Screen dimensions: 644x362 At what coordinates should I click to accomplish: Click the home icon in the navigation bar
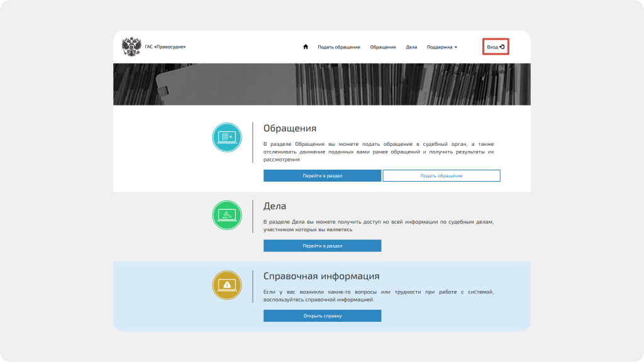point(306,47)
